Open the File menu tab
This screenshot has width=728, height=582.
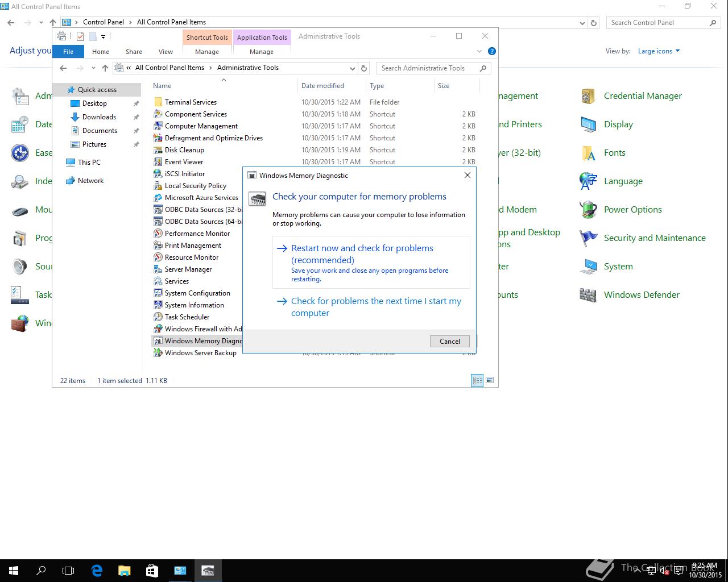pyautogui.click(x=68, y=52)
